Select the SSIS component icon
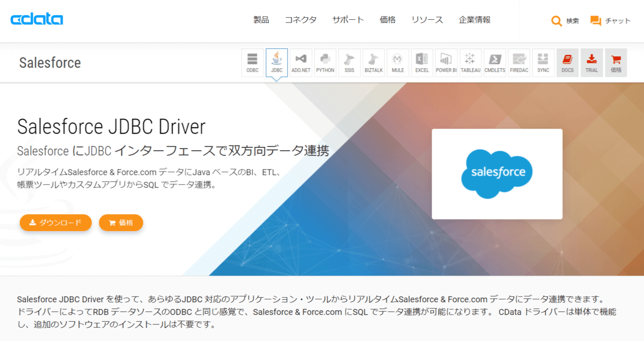 pyautogui.click(x=349, y=62)
